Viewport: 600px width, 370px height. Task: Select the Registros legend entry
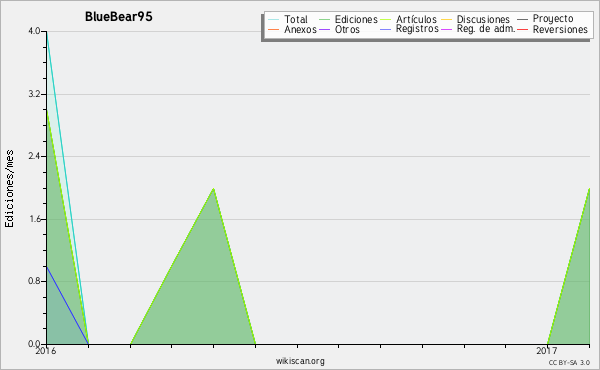click(x=409, y=29)
